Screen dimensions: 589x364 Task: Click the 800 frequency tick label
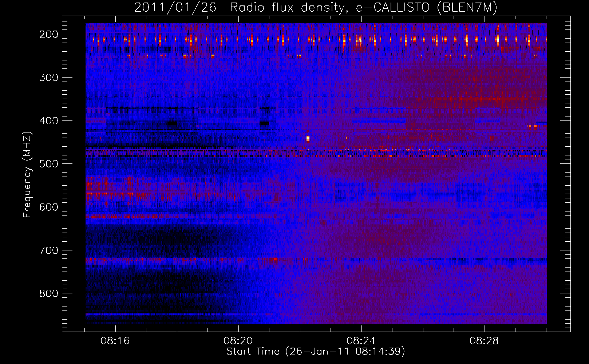pyautogui.click(x=48, y=293)
